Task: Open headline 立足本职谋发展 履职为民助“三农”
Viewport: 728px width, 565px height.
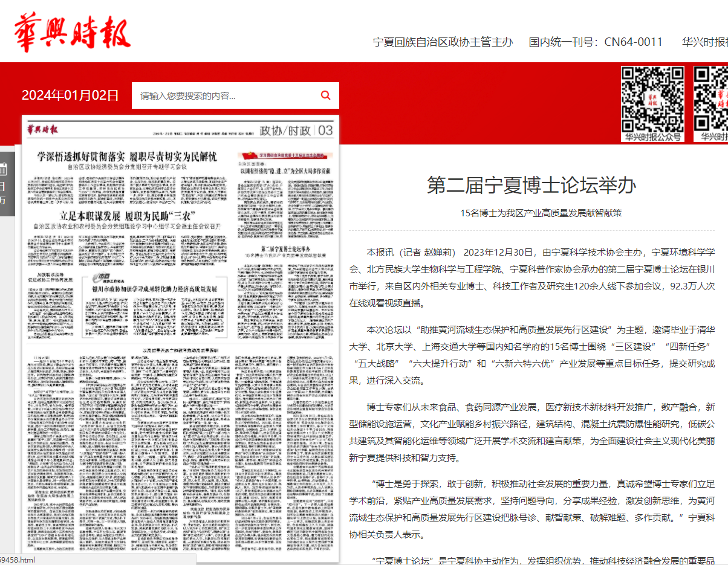Action: [127, 216]
